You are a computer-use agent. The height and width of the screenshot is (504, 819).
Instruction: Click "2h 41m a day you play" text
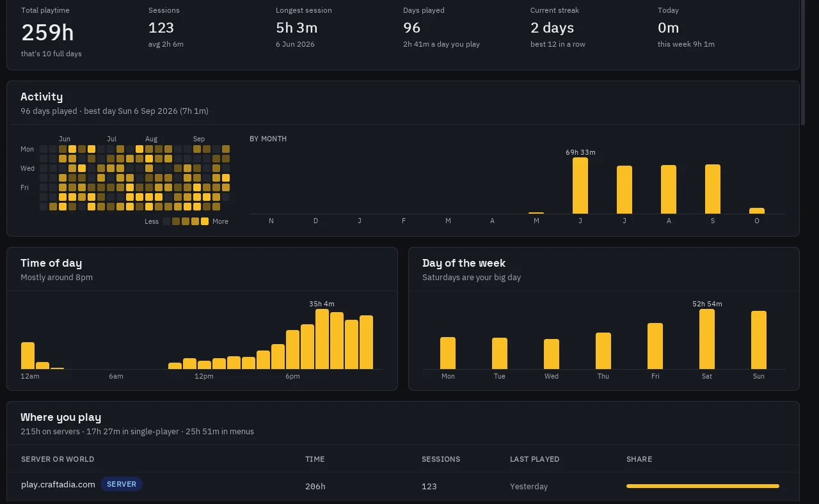pos(441,44)
